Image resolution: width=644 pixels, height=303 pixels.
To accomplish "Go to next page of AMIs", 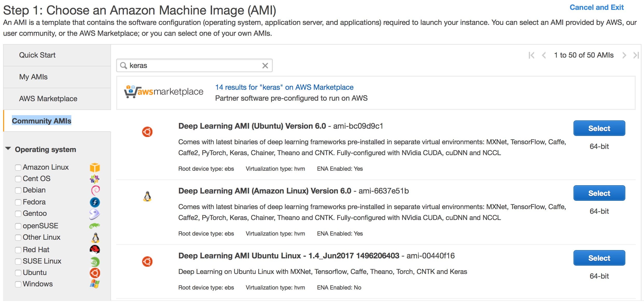I will (624, 55).
